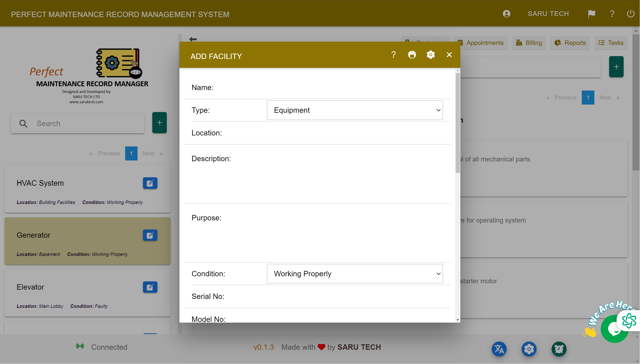This screenshot has width=640, height=364.
Task: Click Previous in right panel pagination
Action: [x=566, y=98]
